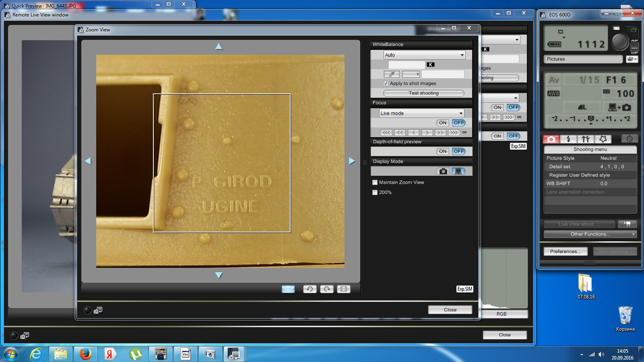Click round shutter button in EOS 600D window
The width and height of the screenshot is (644, 362).
click(620, 42)
